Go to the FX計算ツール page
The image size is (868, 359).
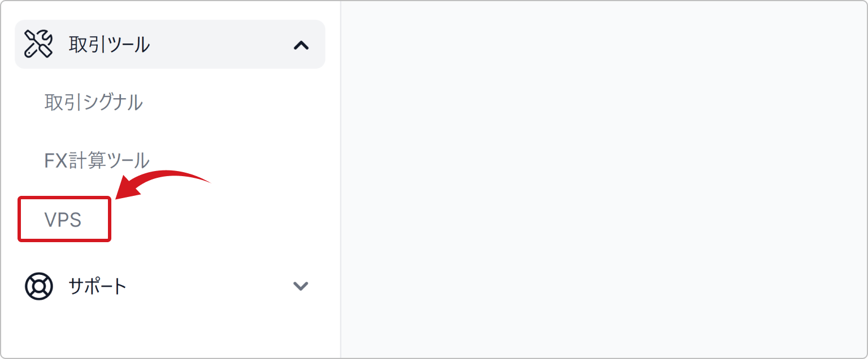[x=97, y=160]
